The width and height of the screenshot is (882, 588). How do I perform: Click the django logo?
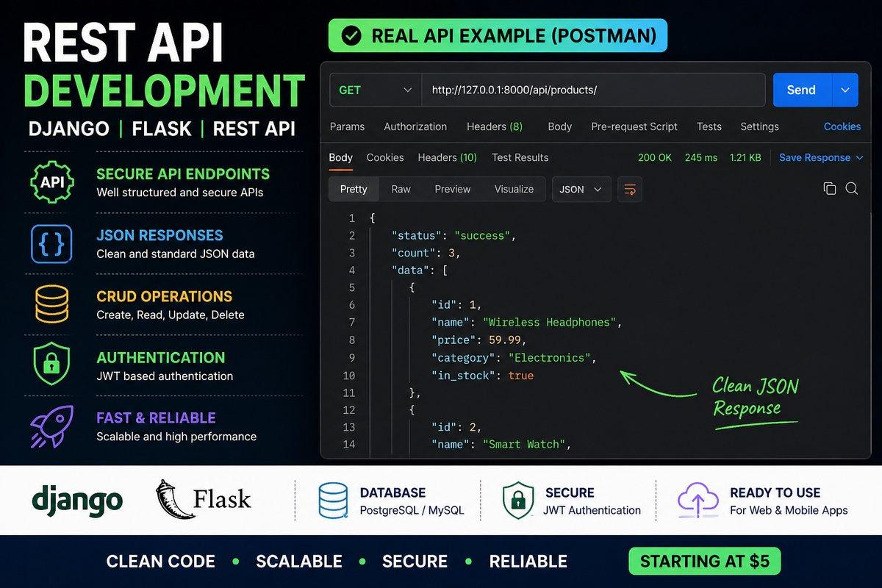(x=76, y=500)
